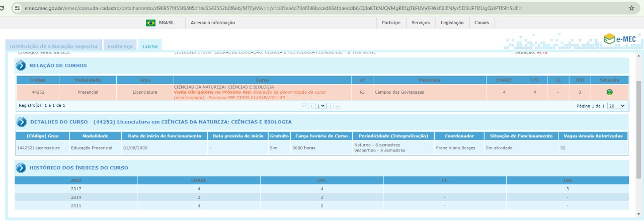This screenshot has width=644, height=221.
Task: Go to the last page of results
Action: [338, 106]
